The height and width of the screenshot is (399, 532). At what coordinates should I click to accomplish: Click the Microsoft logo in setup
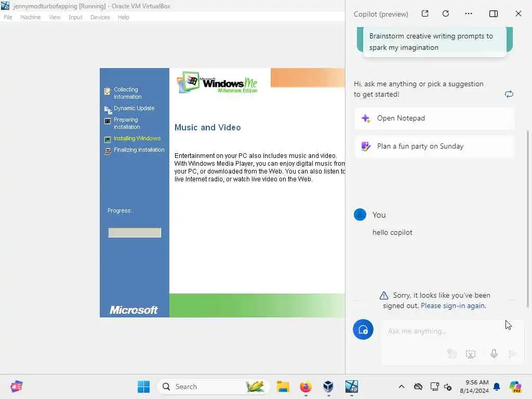pos(134,310)
